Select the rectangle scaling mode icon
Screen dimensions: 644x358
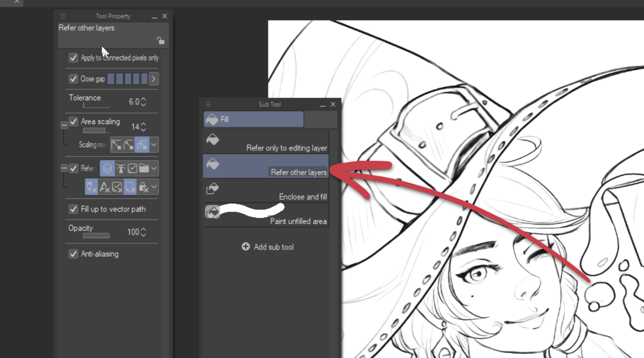click(x=116, y=145)
